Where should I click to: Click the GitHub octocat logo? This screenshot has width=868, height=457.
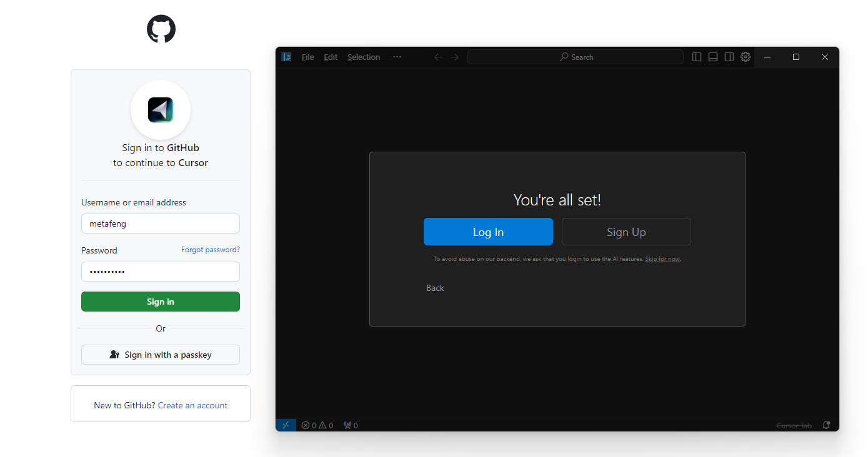(161, 29)
